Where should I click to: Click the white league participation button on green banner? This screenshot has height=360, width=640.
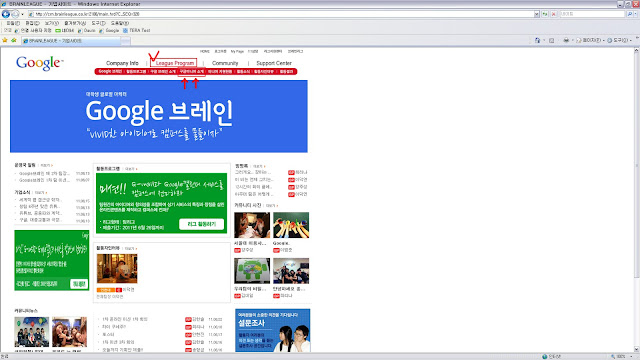pyautogui.click(x=202, y=224)
